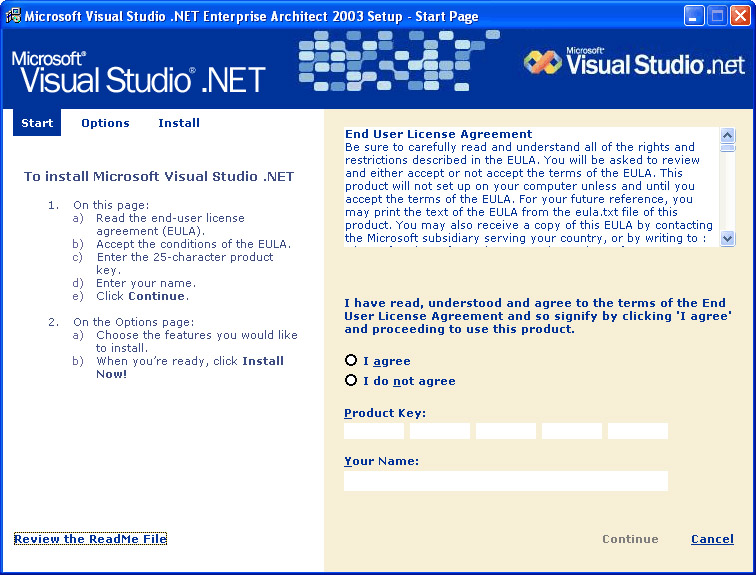Click the EULA scrollbar thumb

tap(727, 148)
